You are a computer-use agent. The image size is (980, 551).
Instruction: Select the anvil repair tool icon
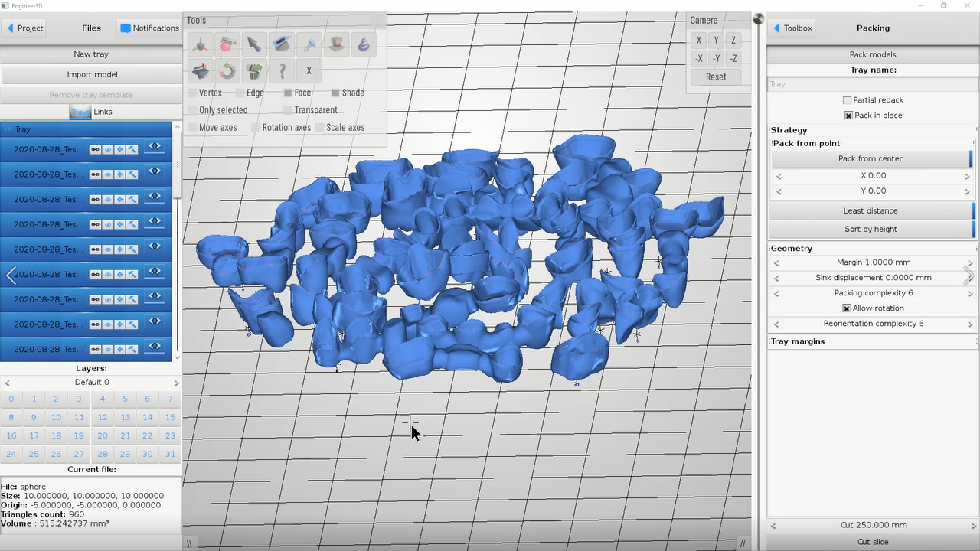pos(201,71)
